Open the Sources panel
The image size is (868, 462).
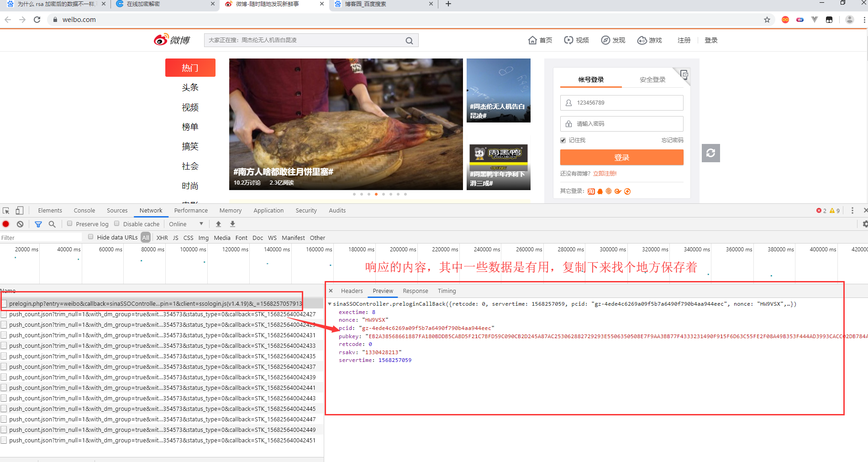(x=117, y=211)
